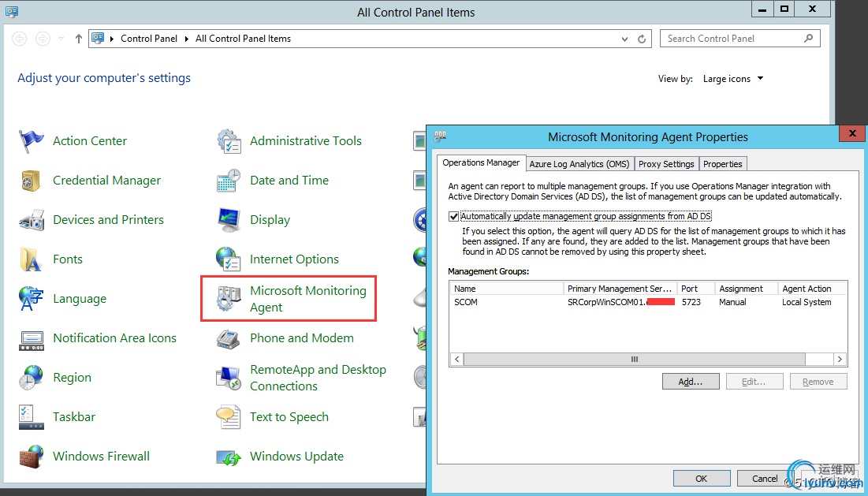Open the Language globe icon
This screenshot has width=868, height=496.
(31, 298)
